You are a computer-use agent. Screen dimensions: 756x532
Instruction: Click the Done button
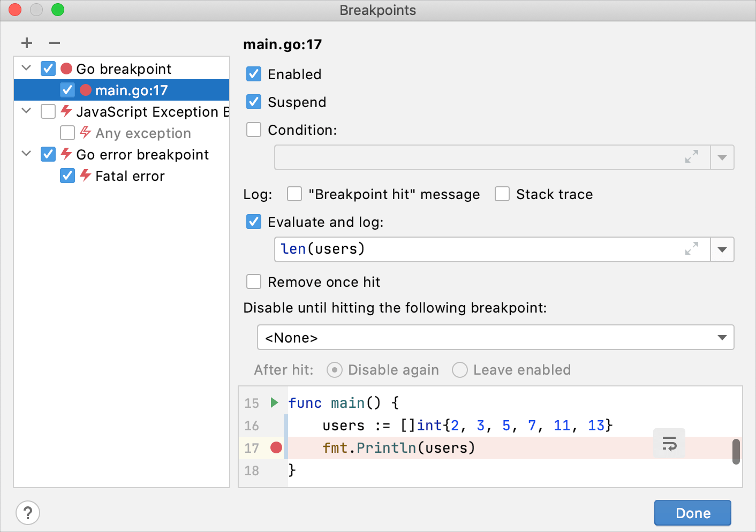pyautogui.click(x=692, y=513)
